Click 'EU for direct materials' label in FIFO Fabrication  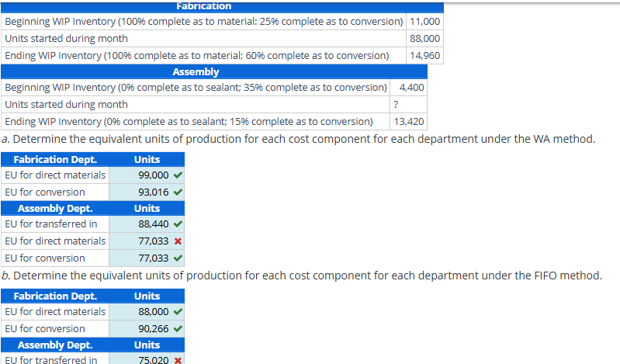(x=55, y=312)
